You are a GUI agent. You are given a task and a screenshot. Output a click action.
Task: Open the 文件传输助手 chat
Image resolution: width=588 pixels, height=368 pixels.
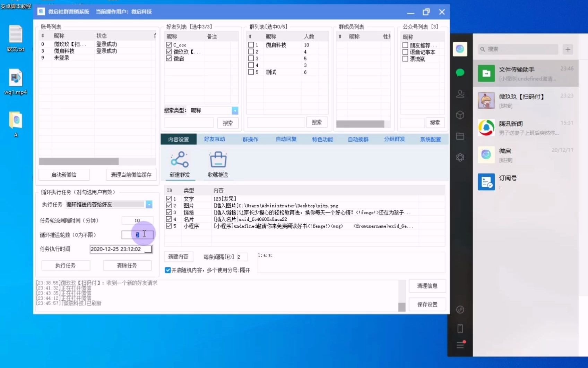click(x=526, y=73)
